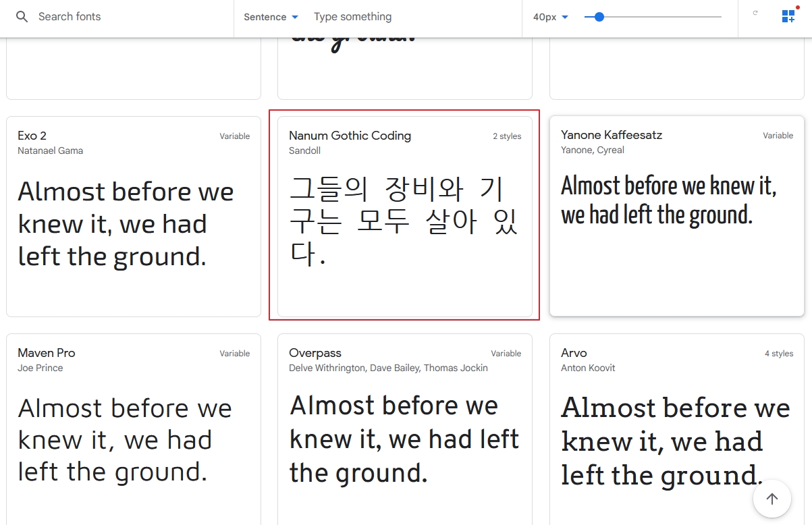This screenshot has width=812, height=525.
Task: Click the Yanone Kaffeesatz sample preview text
Action: [669, 200]
